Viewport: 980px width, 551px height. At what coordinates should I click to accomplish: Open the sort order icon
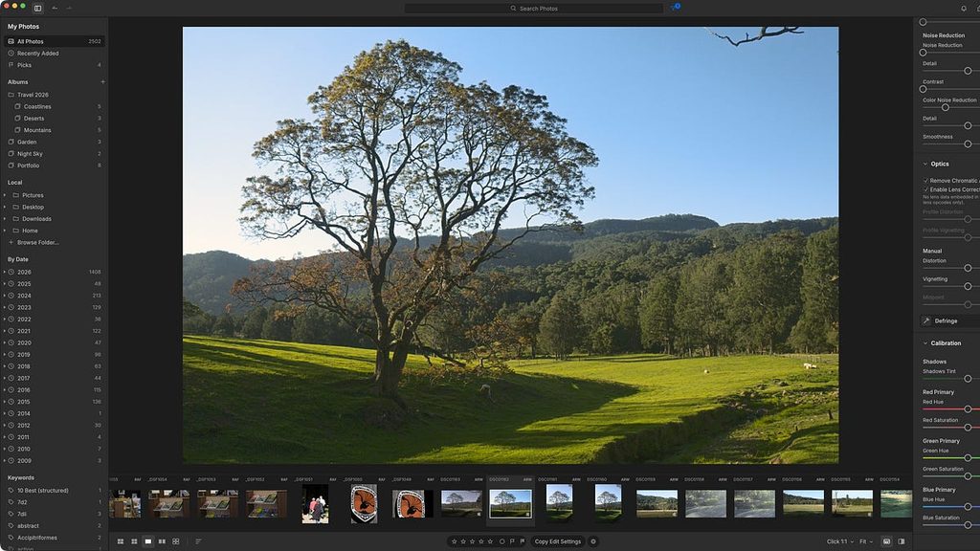pyautogui.click(x=198, y=541)
